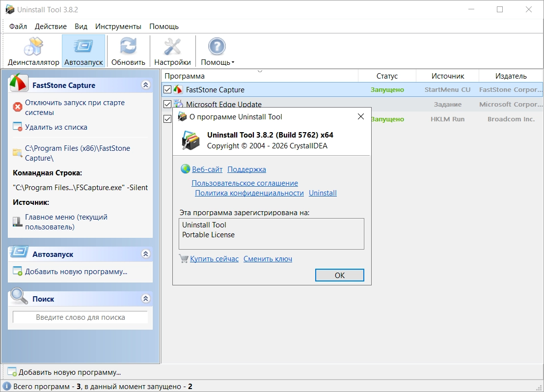Open Настройки from the toolbar
Image resolution: width=544 pixels, height=392 pixels.
tap(172, 51)
